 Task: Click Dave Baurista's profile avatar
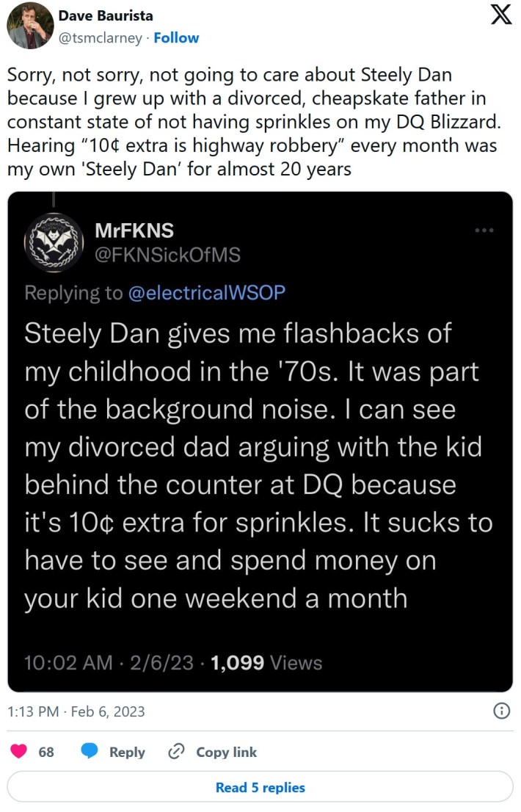(x=29, y=26)
